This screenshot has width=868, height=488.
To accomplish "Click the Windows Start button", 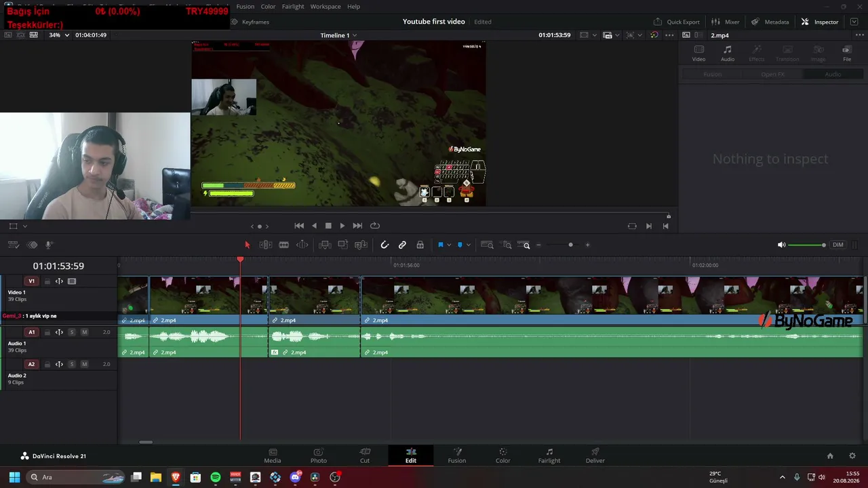I will click(x=14, y=477).
